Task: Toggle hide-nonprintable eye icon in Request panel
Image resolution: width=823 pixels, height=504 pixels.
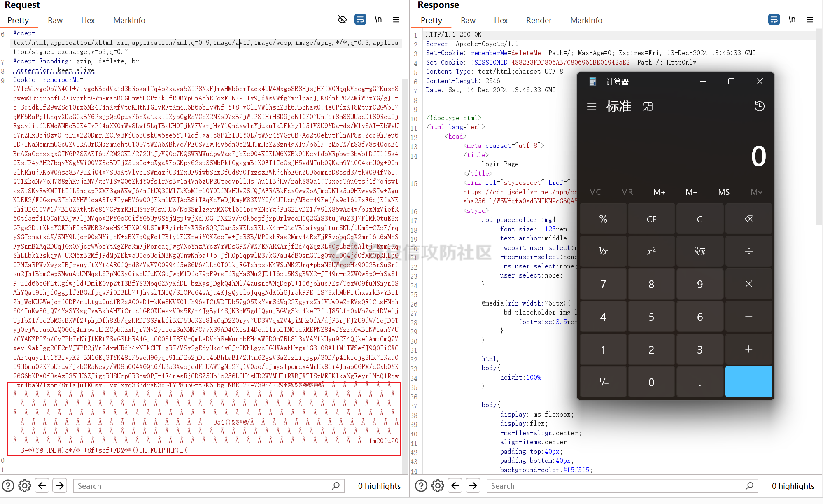Action: [x=342, y=20]
